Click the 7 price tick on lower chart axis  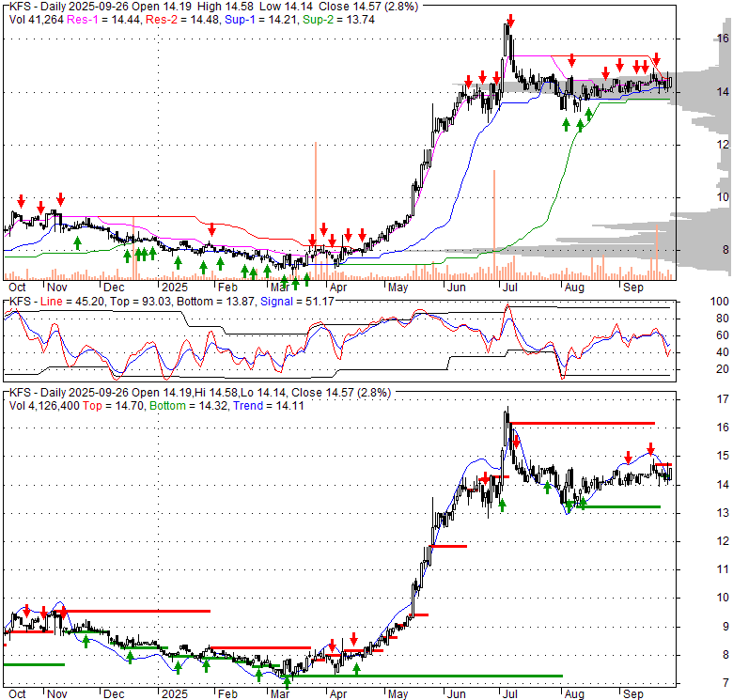click(725, 683)
